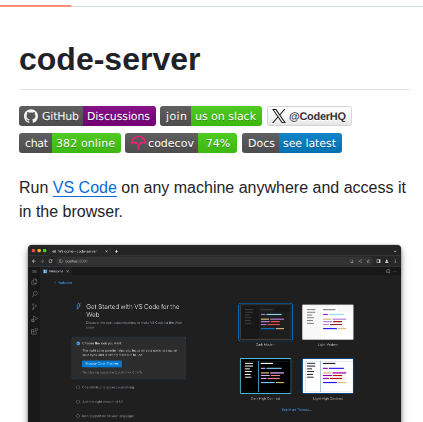423x422 pixels.
Task: Click the Docs see latest badge
Action: point(292,143)
